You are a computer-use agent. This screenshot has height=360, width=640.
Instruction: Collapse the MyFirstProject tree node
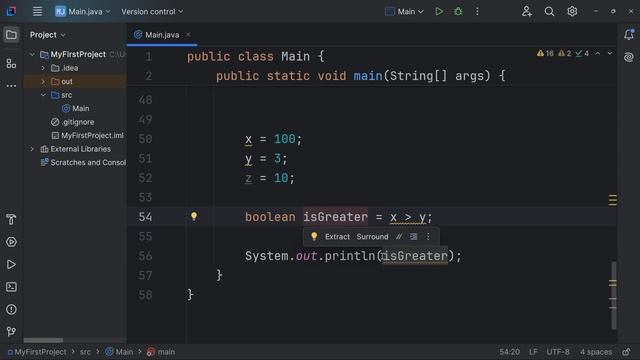pyautogui.click(x=32, y=54)
